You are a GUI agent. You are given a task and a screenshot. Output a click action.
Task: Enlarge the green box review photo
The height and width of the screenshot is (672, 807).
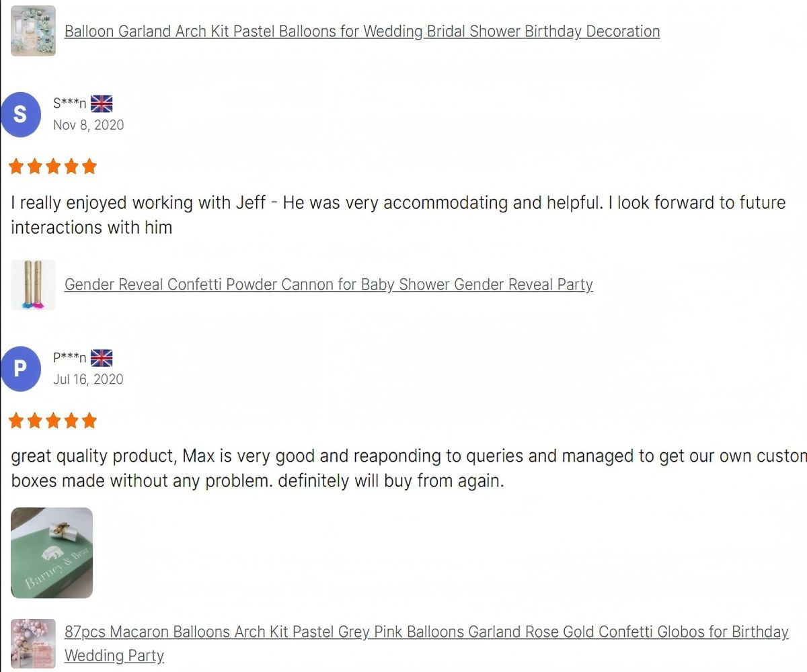pyautogui.click(x=52, y=552)
